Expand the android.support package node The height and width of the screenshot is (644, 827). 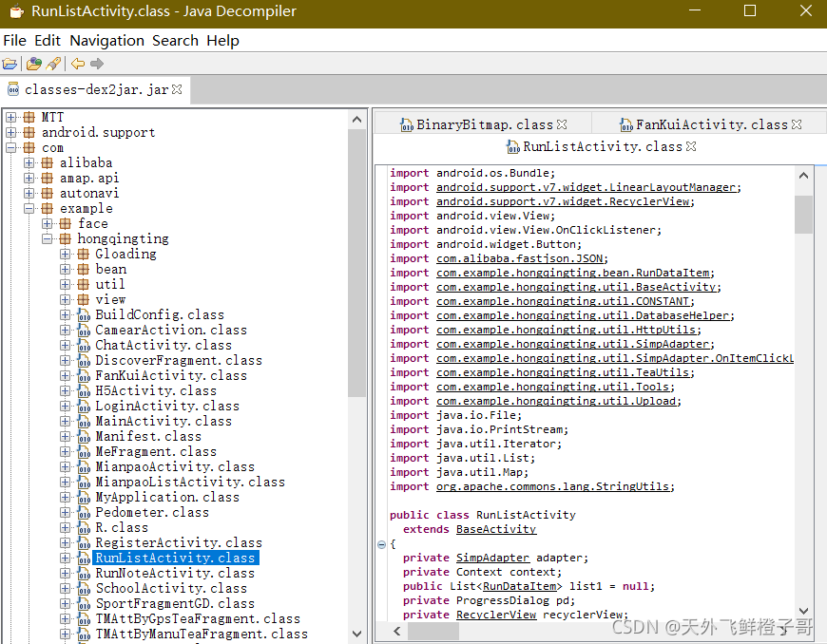click(11, 132)
